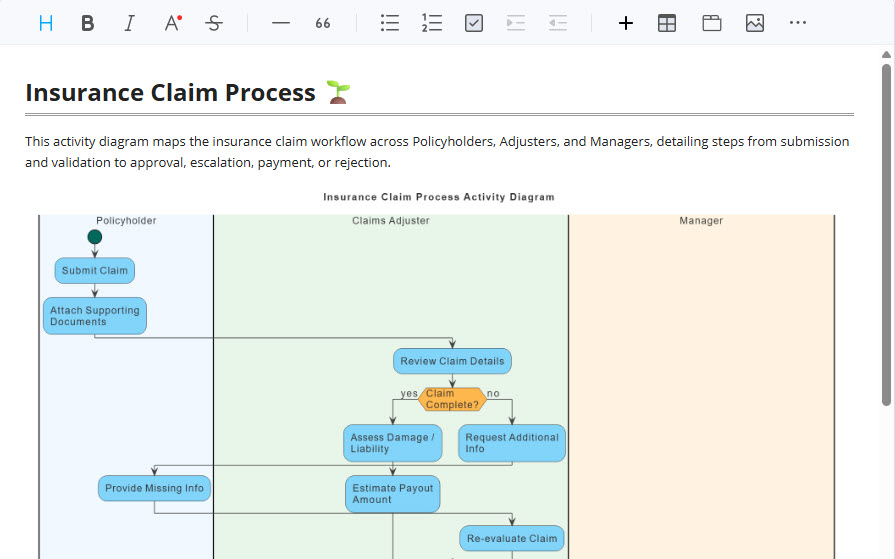Insert task checkbox list

click(474, 23)
